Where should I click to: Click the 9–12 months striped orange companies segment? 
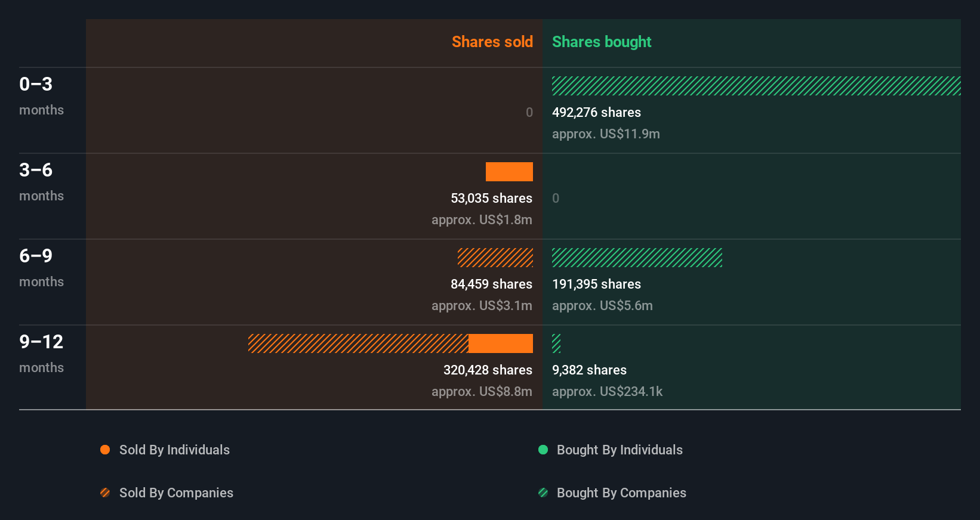(x=358, y=343)
